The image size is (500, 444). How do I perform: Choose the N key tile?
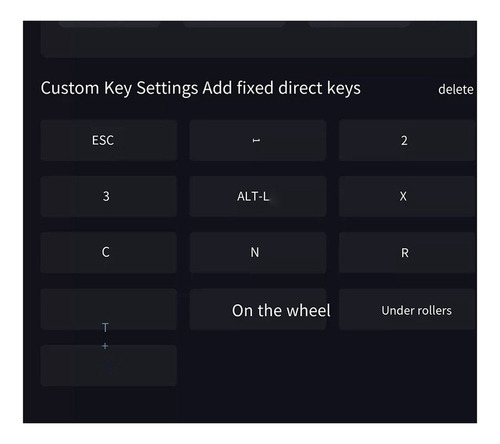(x=258, y=253)
